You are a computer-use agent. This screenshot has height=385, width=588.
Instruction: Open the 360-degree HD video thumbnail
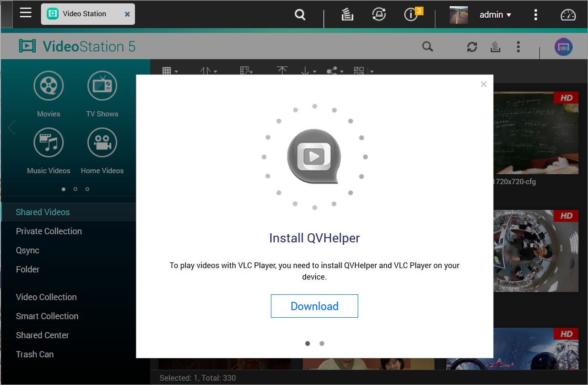(x=536, y=251)
